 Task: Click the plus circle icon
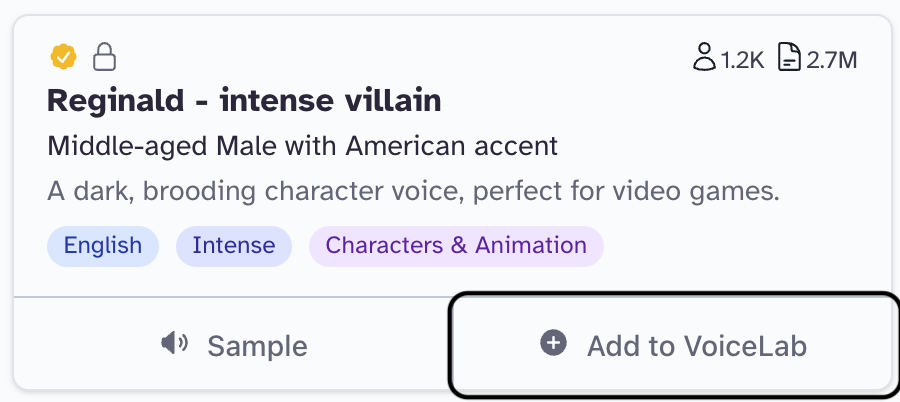pyautogui.click(x=553, y=345)
